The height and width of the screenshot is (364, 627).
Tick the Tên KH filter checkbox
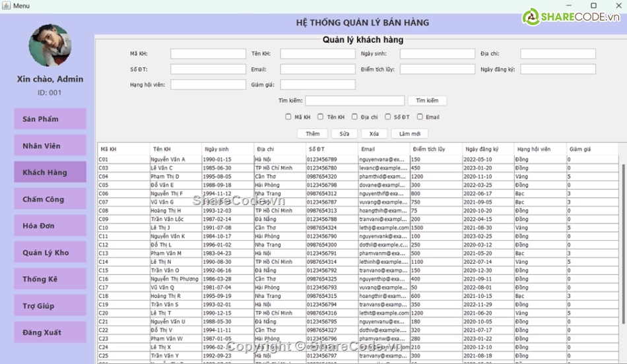pos(321,117)
